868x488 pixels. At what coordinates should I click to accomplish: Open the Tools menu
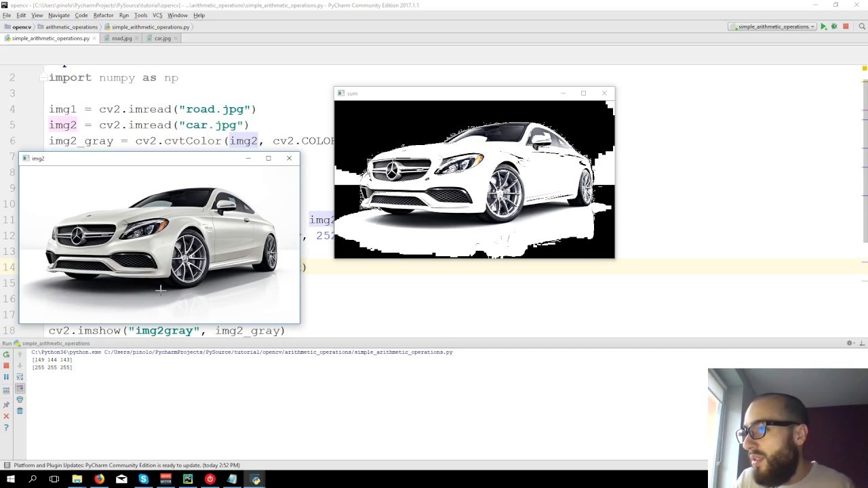coord(140,15)
